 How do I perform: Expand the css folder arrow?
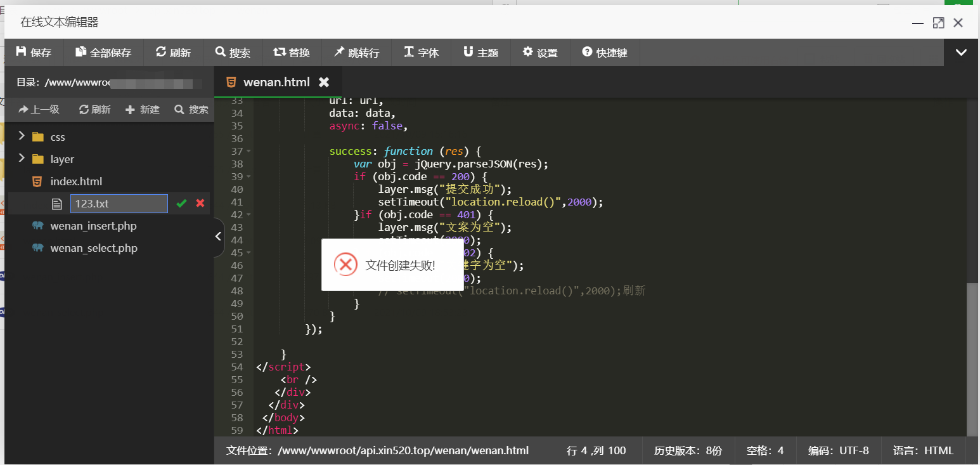pos(22,136)
